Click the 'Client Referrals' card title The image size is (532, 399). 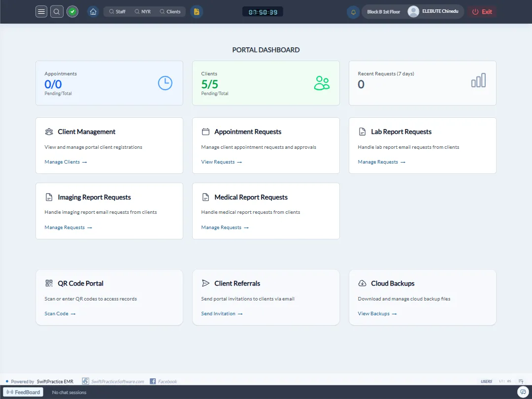click(237, 283)
